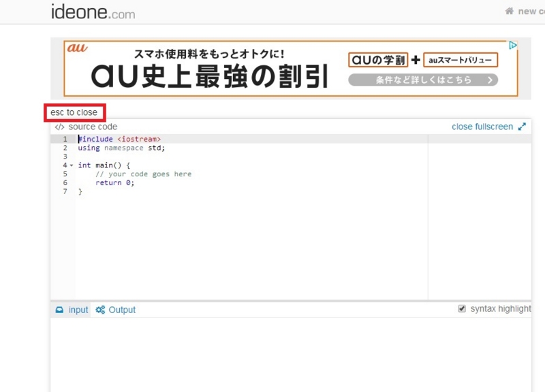The height and width of the screenshot is (392, 545).
Task: Click the close fullscreen link
Action: (485, 126)
